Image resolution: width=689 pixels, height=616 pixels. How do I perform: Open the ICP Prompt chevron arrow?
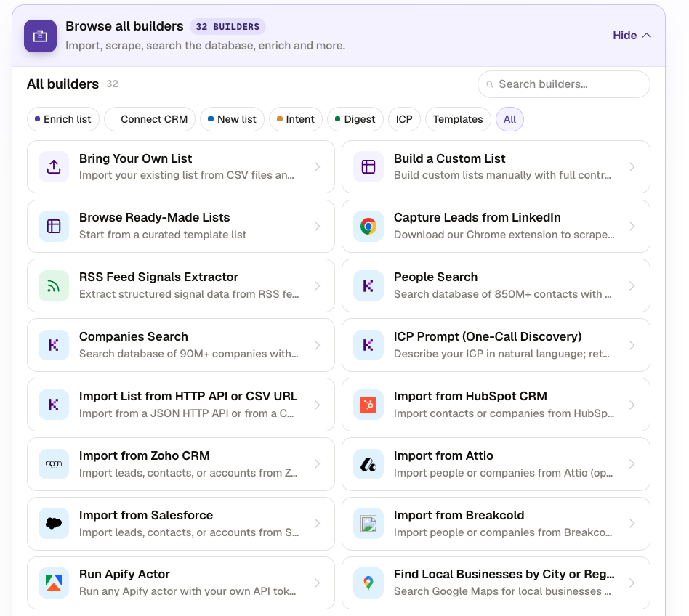(632, 346)
